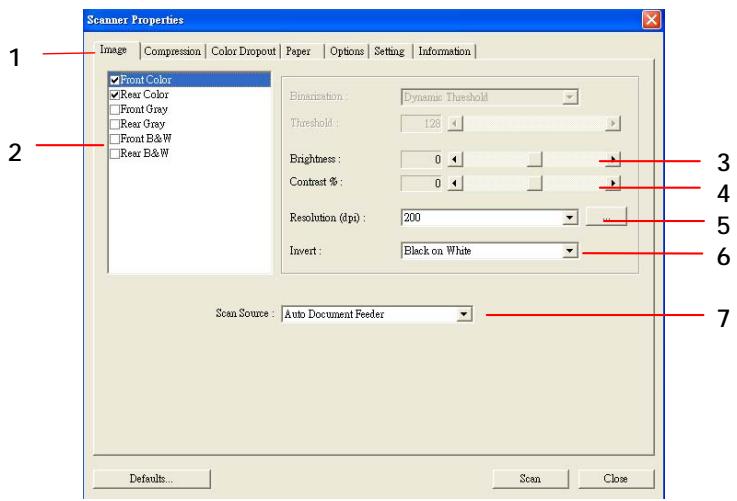The height and width of the screenshot is (501, 737).
Task: Go to the Setting tab
Action: [x=389, y=51]
